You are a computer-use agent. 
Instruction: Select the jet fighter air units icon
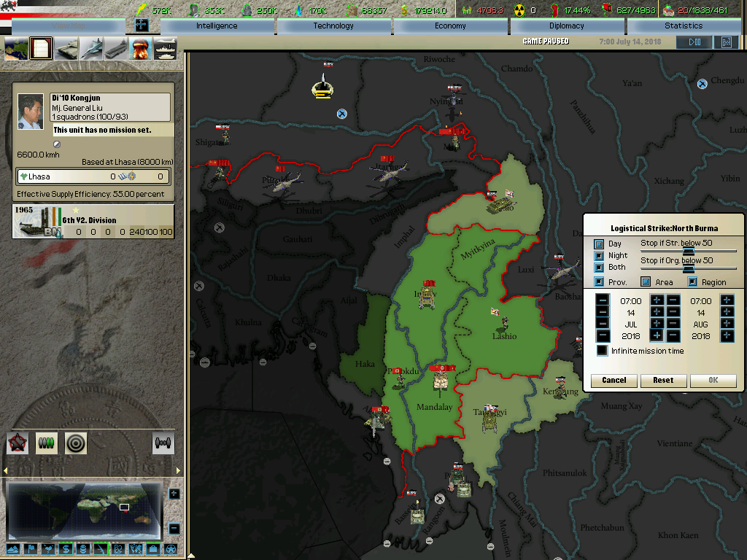[x=91, y=48]
